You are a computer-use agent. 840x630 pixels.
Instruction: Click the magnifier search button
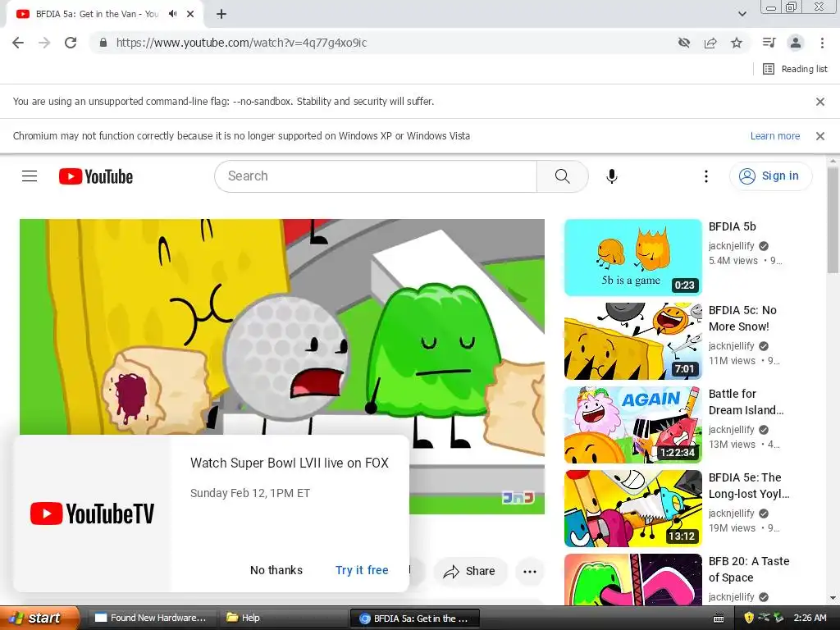point(563,176)
